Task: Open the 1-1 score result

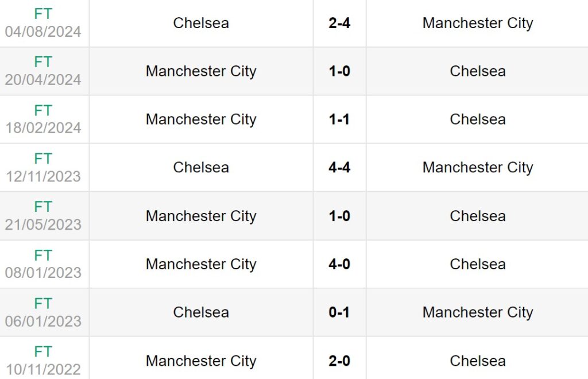Action: (339, 119)
